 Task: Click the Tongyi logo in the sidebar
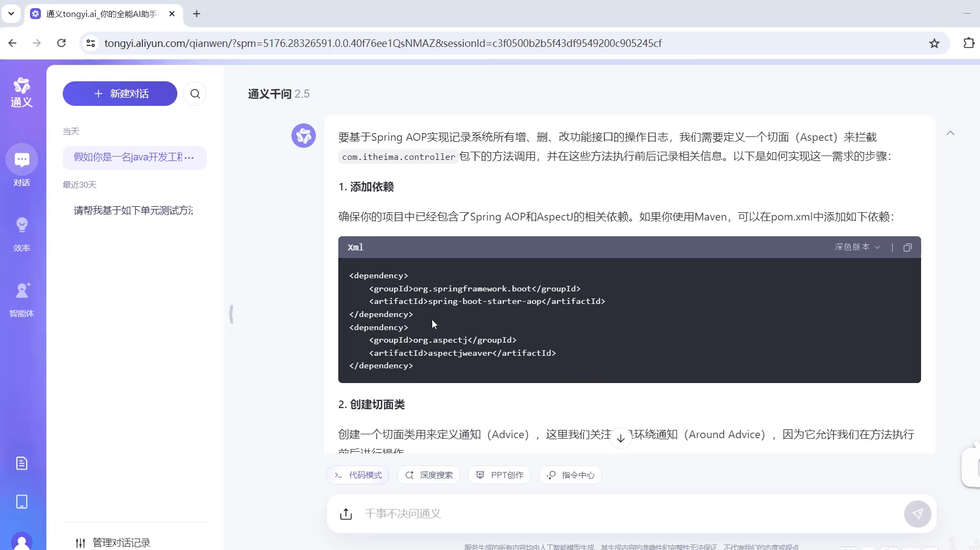22,93
